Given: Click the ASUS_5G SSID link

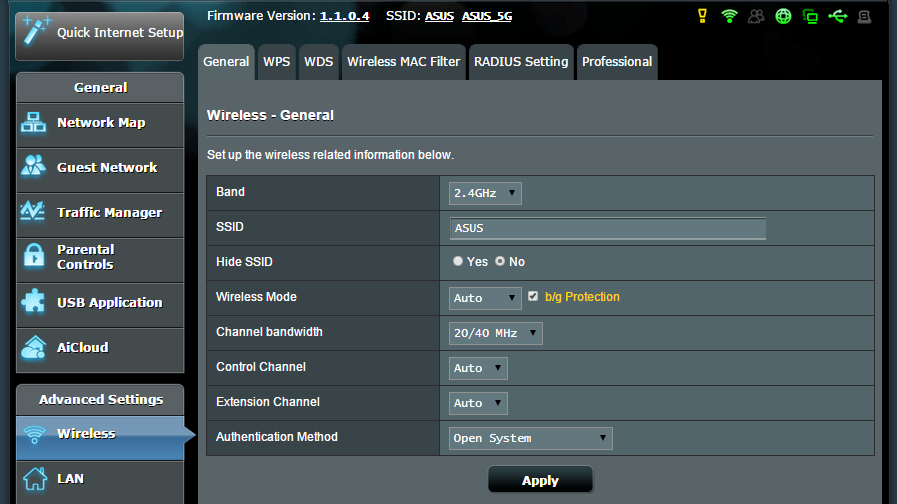Looking at the screenshot, I should coord(487,16).
